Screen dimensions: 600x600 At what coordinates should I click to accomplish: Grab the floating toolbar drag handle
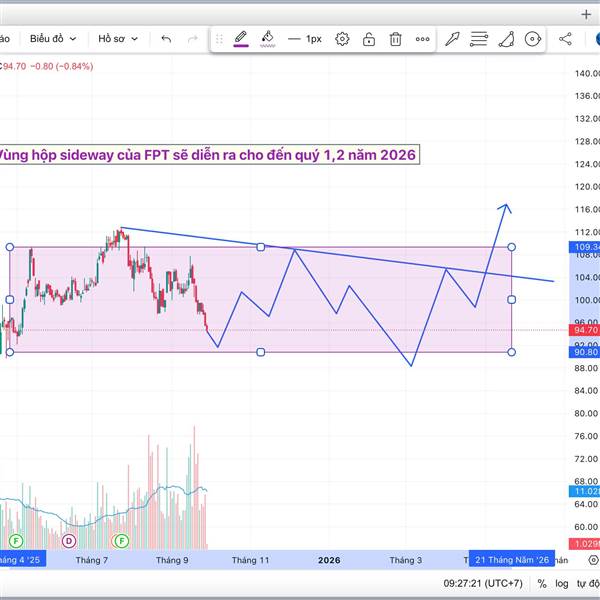coord(219,39)
